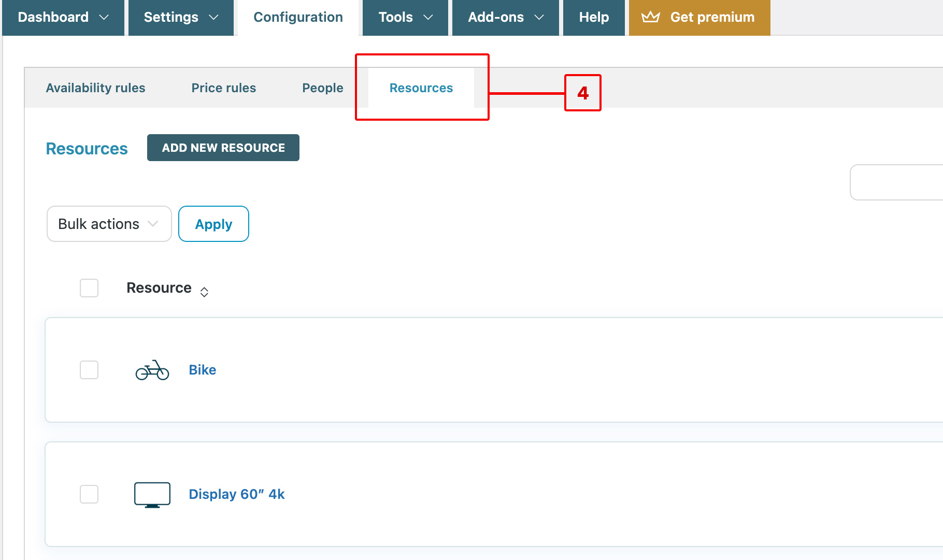943x560 pixels.
Task: Expand the Add-ons dropdown menu
Action: 505,17
